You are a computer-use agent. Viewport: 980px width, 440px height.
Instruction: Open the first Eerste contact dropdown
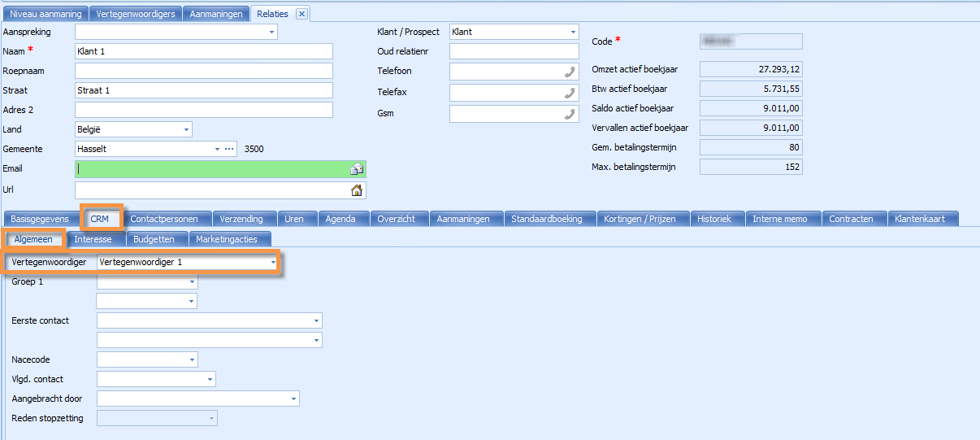coord(316,320)
